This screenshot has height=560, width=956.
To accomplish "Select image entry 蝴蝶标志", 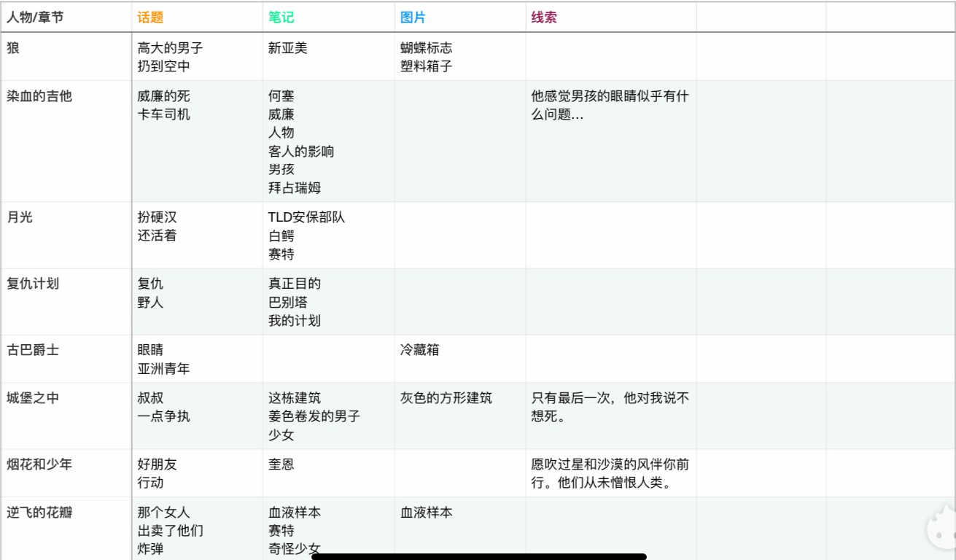I will click(x=426, y=48).
